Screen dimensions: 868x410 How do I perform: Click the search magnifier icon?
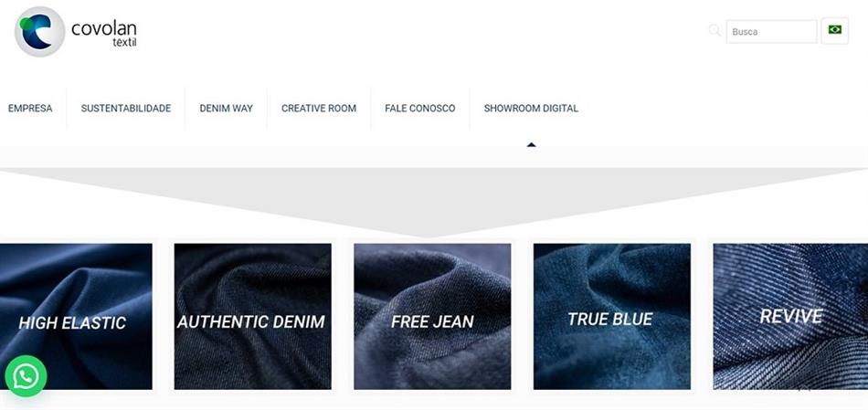715,30
